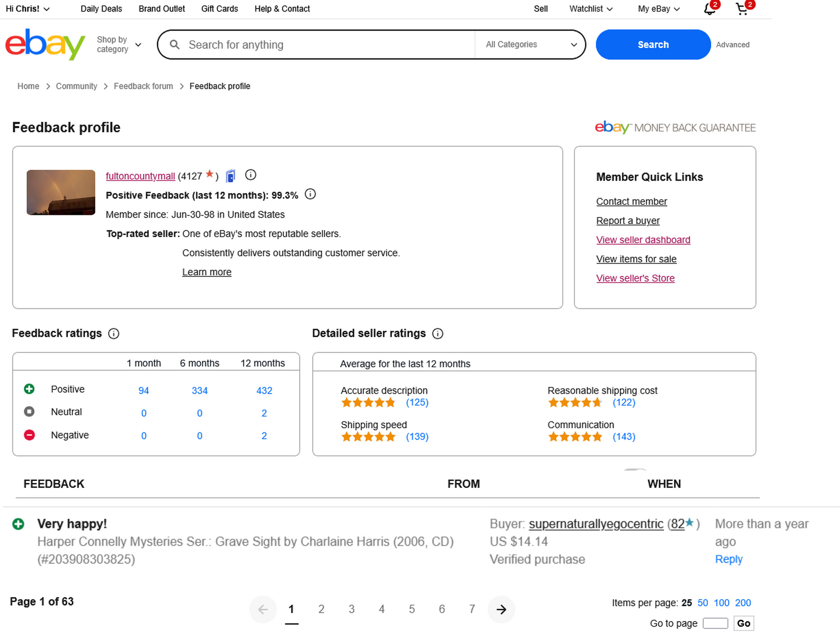Open the All Categories dropdown

tap(531, 44)
